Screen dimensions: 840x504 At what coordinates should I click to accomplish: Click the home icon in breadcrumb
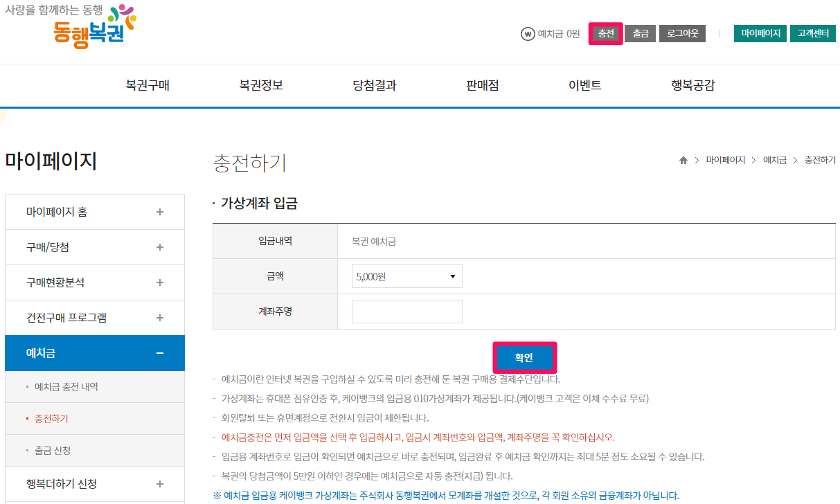coord(683,160)
